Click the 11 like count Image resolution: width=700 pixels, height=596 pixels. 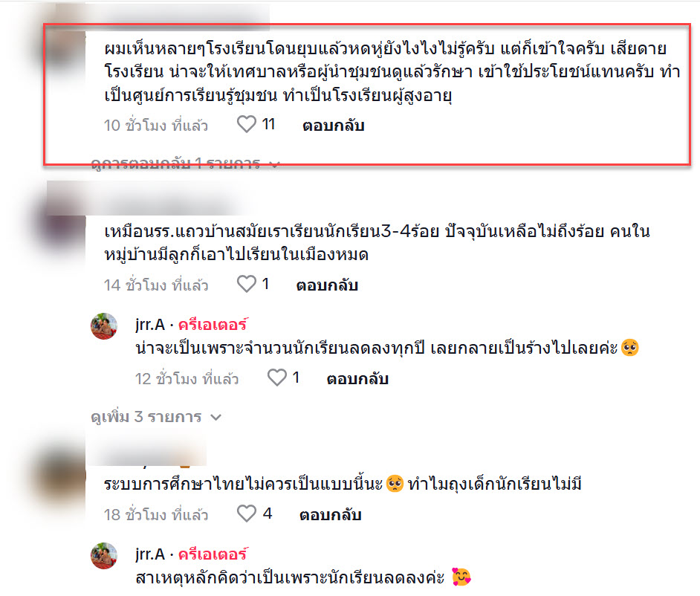pos(268,124)
